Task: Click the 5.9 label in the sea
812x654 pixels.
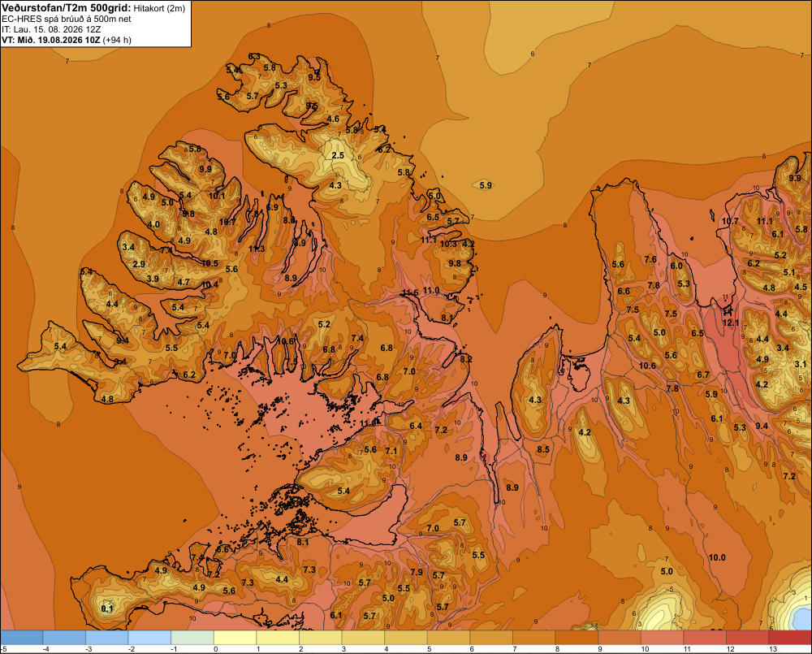Action: click(x=486, y=185)
